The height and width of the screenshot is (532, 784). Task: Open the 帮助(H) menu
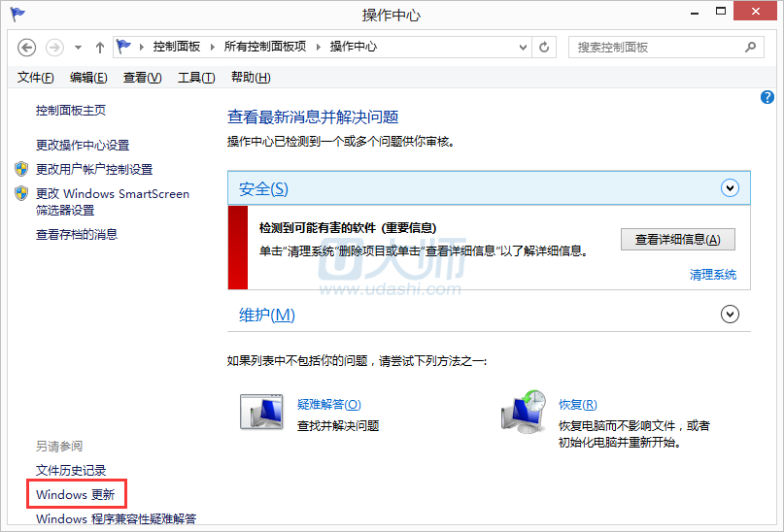pyautogui.click(x=251, y=78)
